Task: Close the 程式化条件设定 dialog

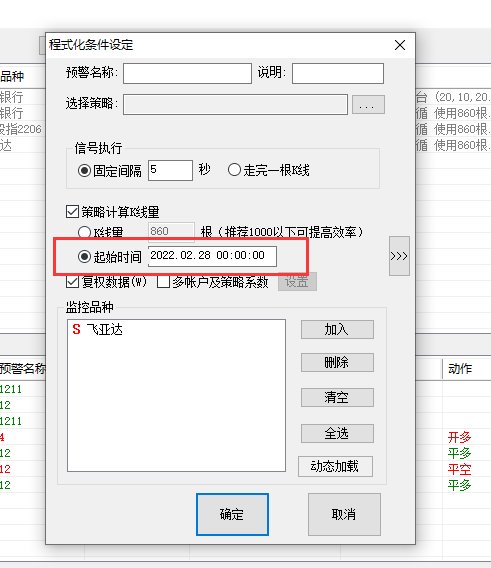Action: click(400, 45)
